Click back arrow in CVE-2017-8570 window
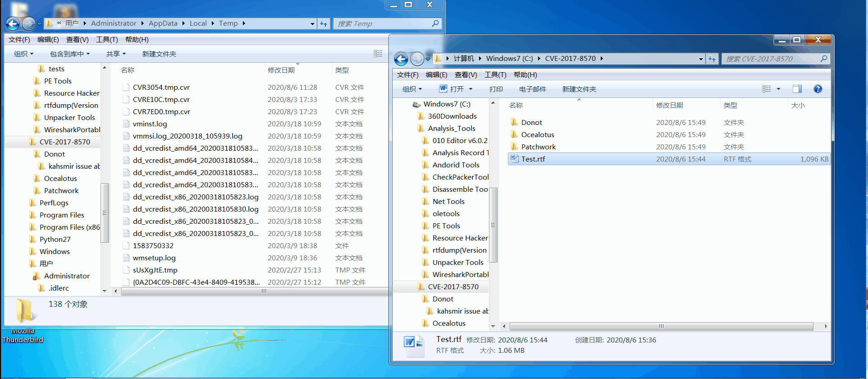 click(x=401, y=59)
